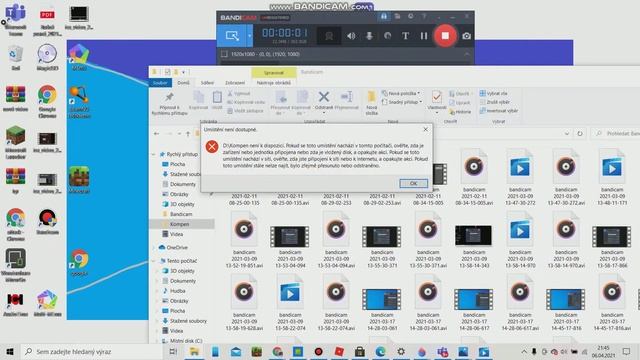This screenshot has height=360, width=640.
Task: Pause the Bandicam recording
Action: pos(424,36)
